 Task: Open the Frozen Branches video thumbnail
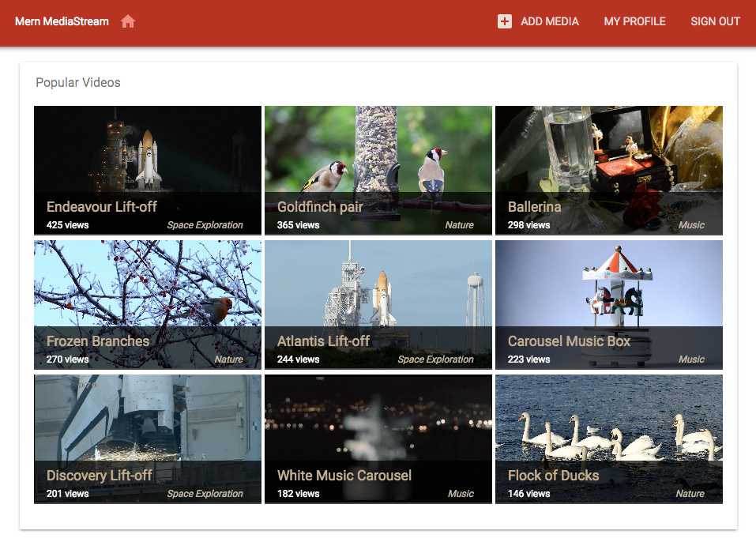(148, 284)
